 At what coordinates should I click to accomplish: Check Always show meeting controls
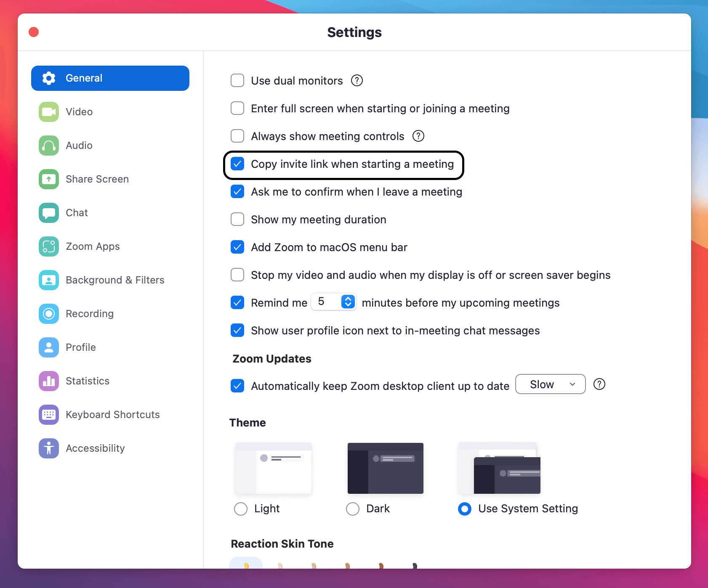click(x=237, y=136)
